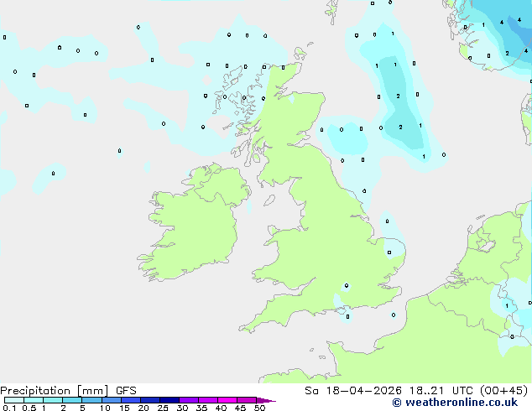Screen dimensions: 532x411
Task: Click the "UTC" label in the timestamp
Action: 462,391
